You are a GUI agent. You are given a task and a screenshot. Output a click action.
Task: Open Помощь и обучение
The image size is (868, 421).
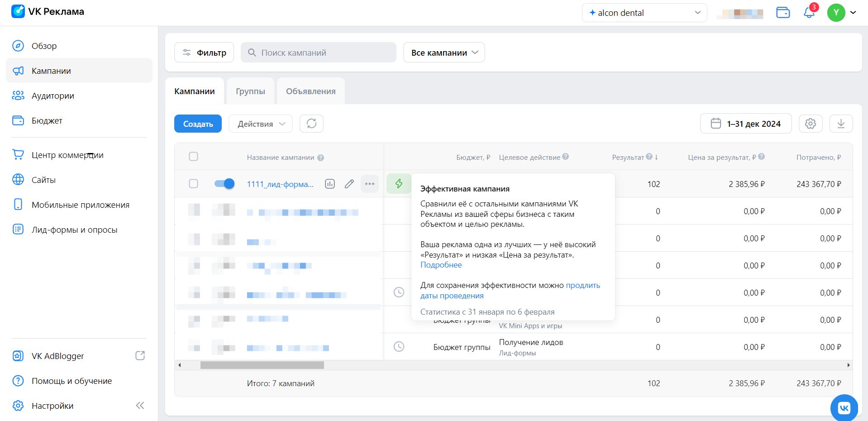click(79, 381)
